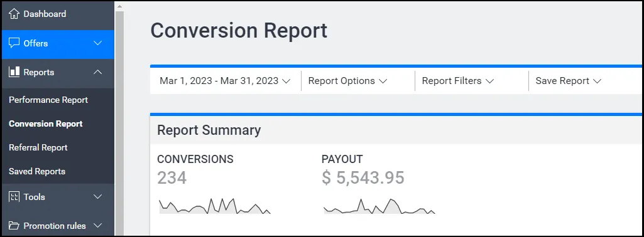Click the Report Summary heading
This screenshot has height=237, width=644.
tap(209, 130)
